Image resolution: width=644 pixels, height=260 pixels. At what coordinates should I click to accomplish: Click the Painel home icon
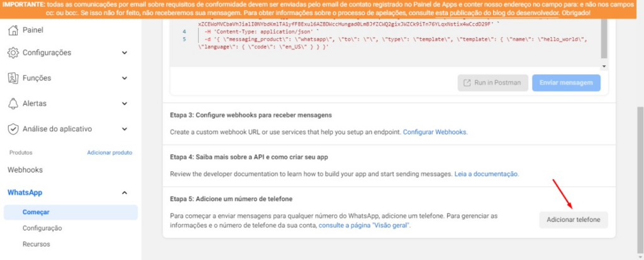coord(13,30)
